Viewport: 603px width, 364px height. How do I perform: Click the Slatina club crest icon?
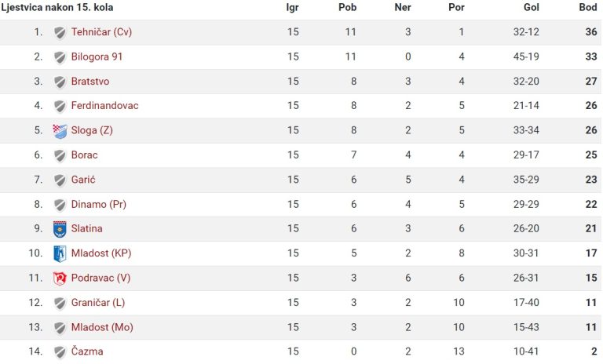point(60,229)
